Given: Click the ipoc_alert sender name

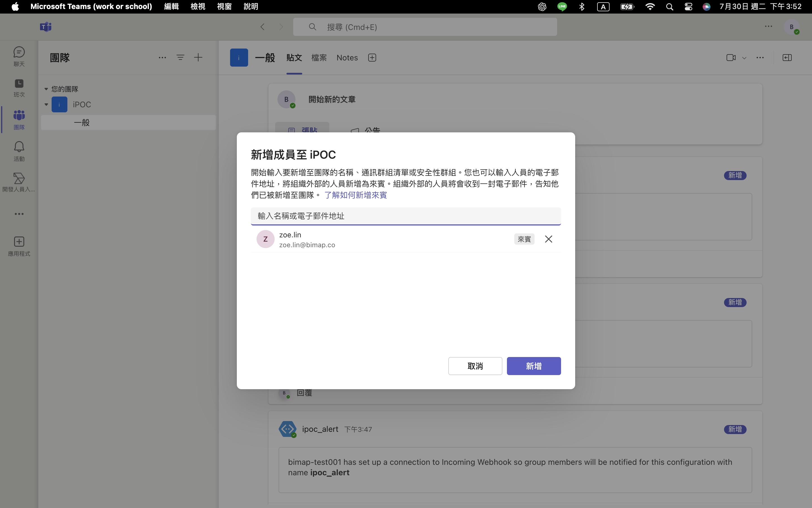Looking at the screenshot, I should tap(320, 429).
